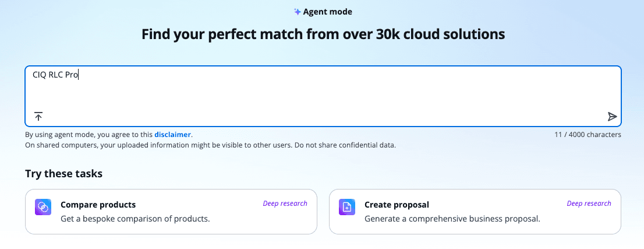Image resolution: width=644 pixels, height=249 pixels.
Task: Select the Compare products task title
Action: (x=98, y=205)
